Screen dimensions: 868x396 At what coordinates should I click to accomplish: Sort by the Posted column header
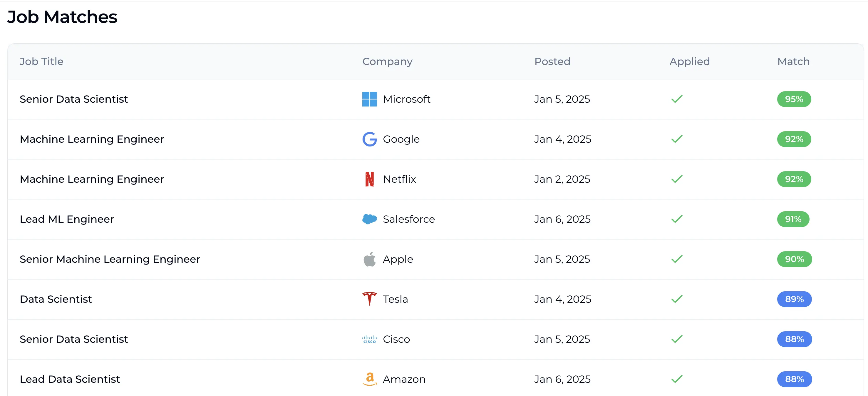552,61
